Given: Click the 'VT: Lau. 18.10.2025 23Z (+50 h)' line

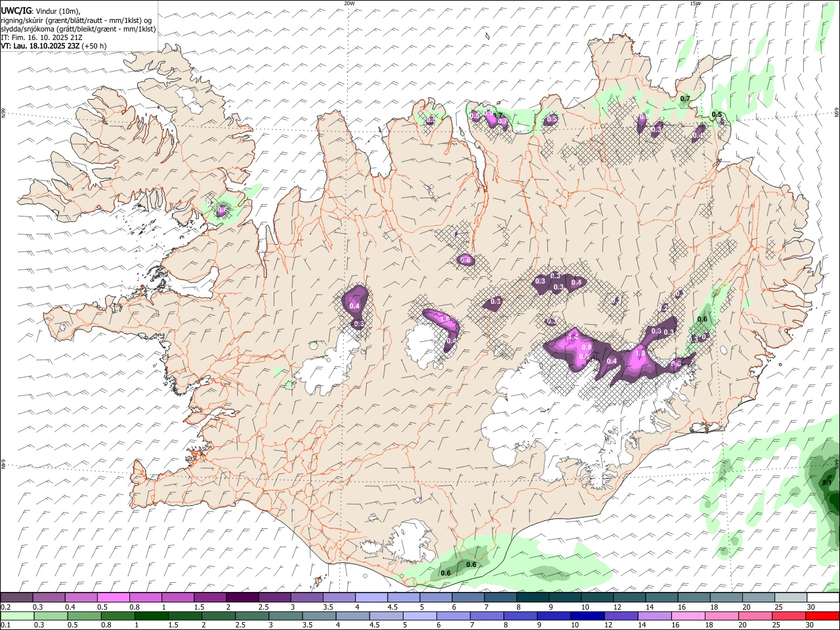Looking at the screenshot, I should (x=54, y=46).
